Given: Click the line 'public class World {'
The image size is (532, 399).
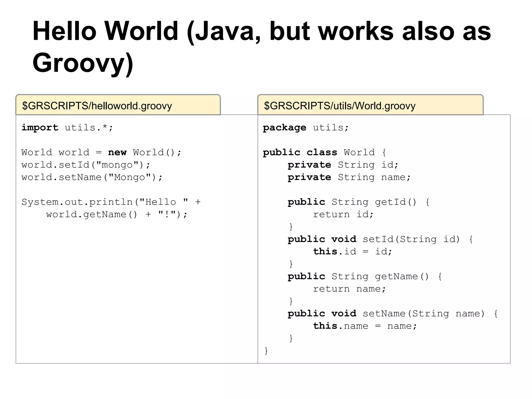Looking at the screenshot, I should [325, 152].
